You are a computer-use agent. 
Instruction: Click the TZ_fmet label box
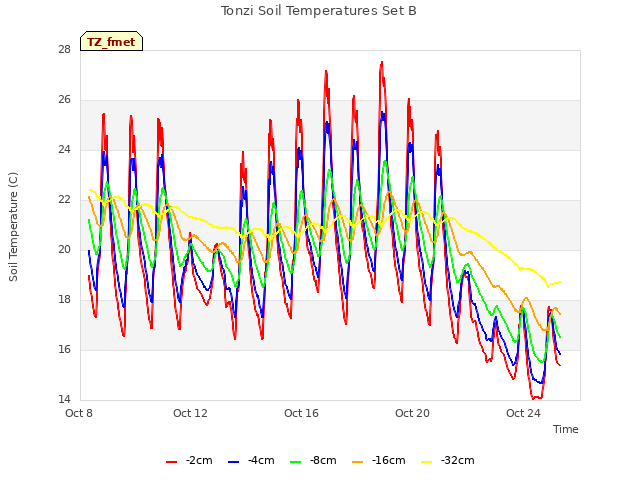(111, 42)
